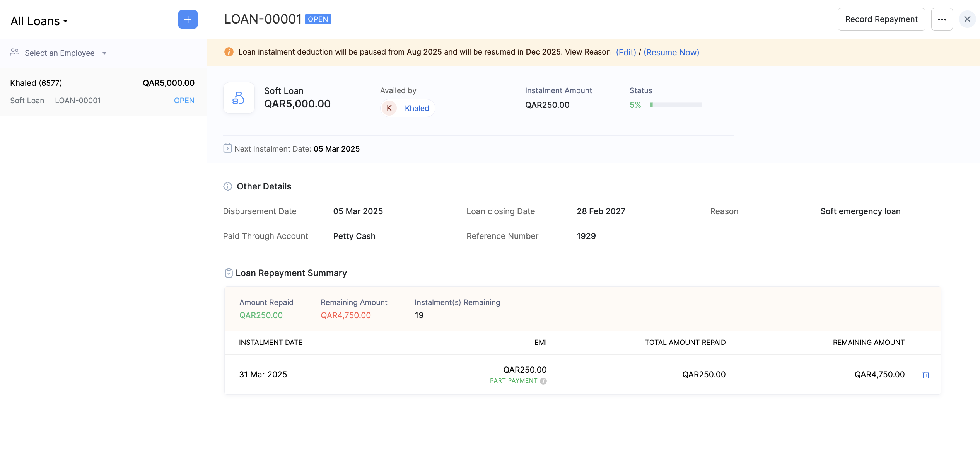The image size is (980, 450).
Task: Delete the 31 Mar 2025 instalment entry
Action: [x=925, y=375]
